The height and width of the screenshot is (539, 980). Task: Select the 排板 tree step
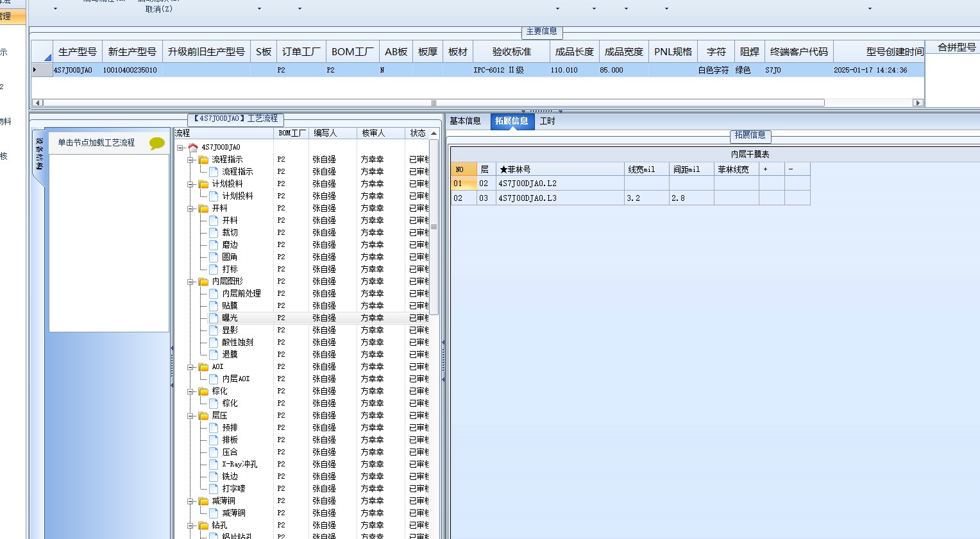click(x=230, y=440)
